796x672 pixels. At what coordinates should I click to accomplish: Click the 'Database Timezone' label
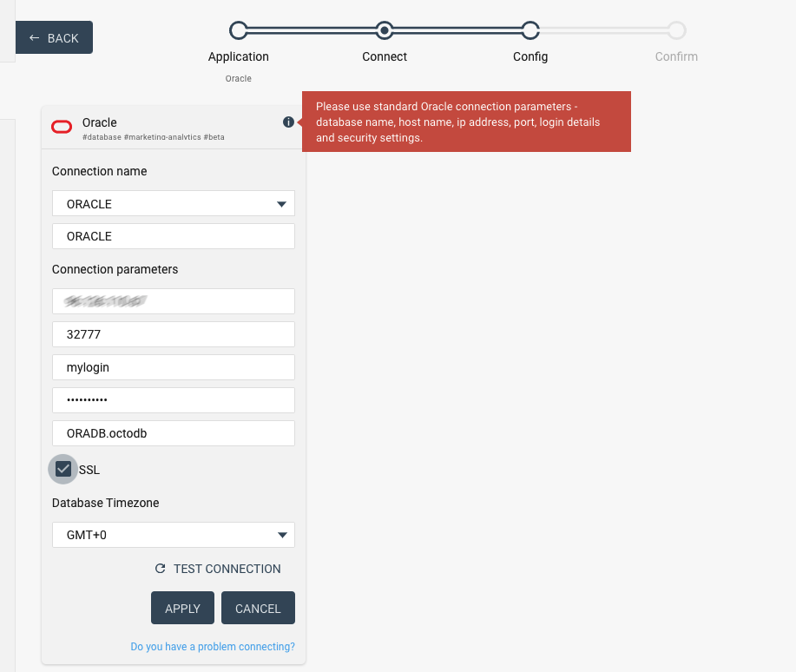(106, 503)
